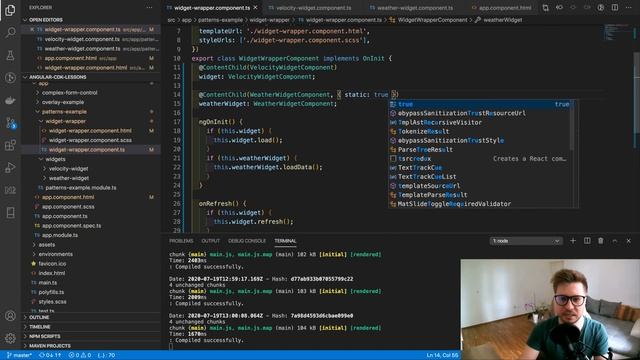640x360 pixels.
Task: Open widget-wrapper.component.scss in file tree
Action: 90,140
